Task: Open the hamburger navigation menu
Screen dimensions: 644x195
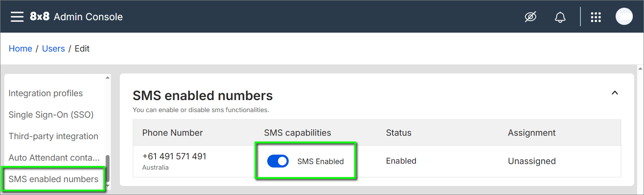Action: [17, 17]
